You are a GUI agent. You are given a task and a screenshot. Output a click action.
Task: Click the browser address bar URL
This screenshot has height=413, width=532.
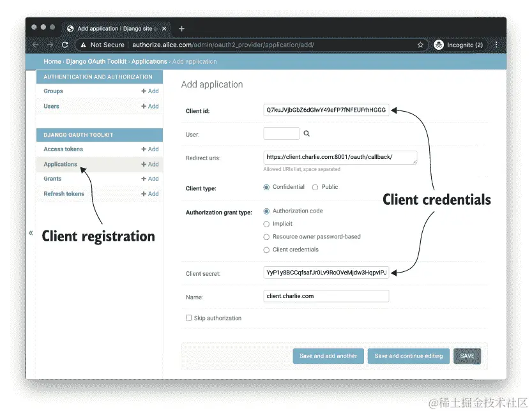tap(223, 45)
